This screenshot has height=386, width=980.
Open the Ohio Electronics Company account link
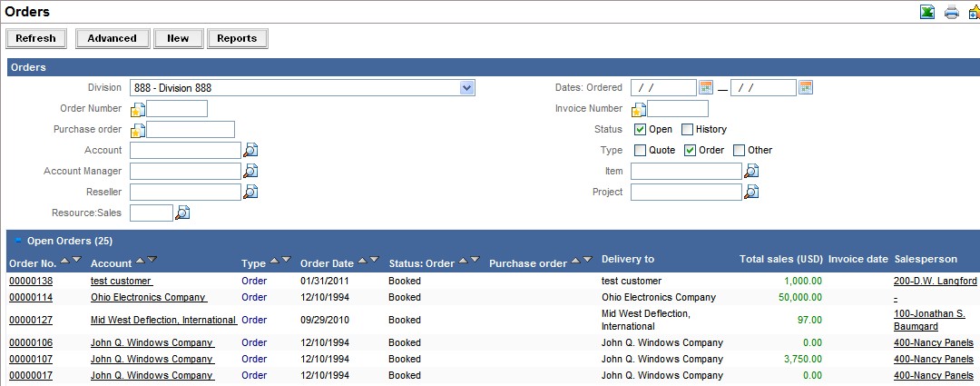(149, 297)
